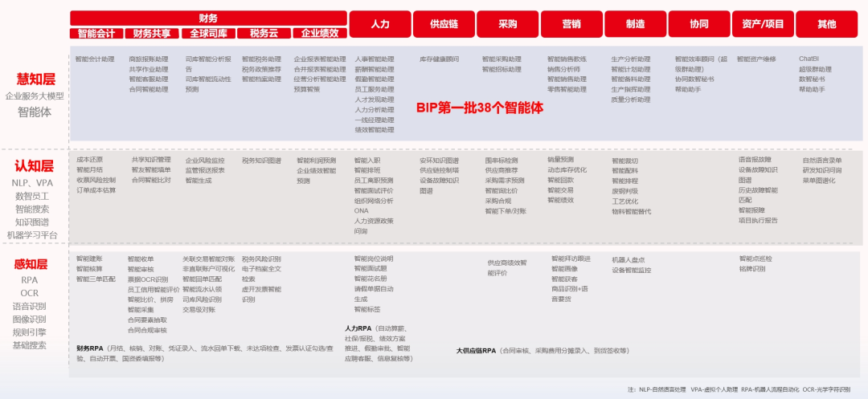This screenshot has width=868, height=399.
Task: Click the 财务RPA bold label
Action: (90, 348)
